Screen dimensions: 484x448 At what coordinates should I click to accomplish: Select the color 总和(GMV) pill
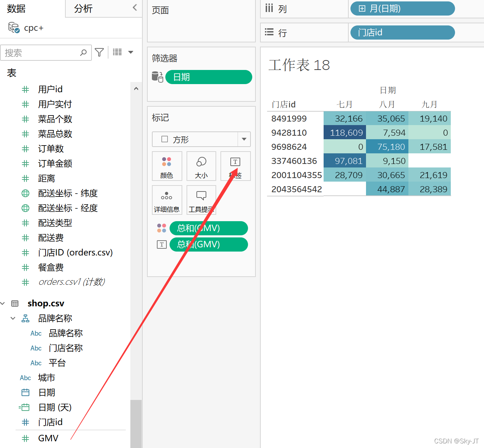(x=208, y=228)
